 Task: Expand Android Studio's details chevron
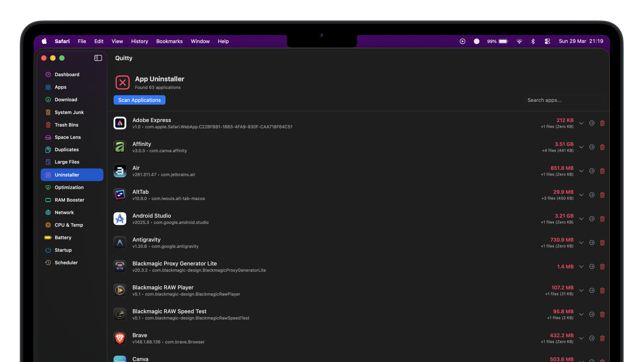point(581,219)
